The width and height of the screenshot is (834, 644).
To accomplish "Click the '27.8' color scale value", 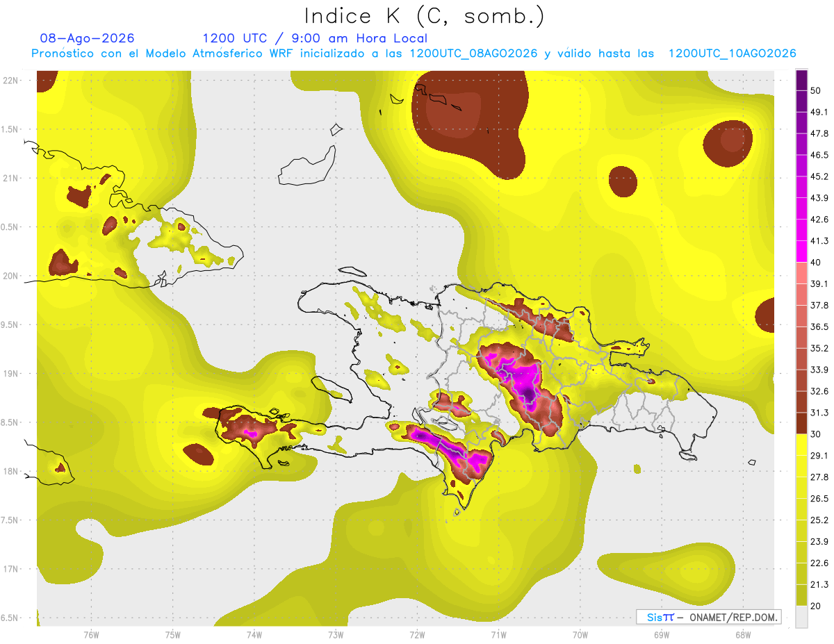I will (819, 477).
